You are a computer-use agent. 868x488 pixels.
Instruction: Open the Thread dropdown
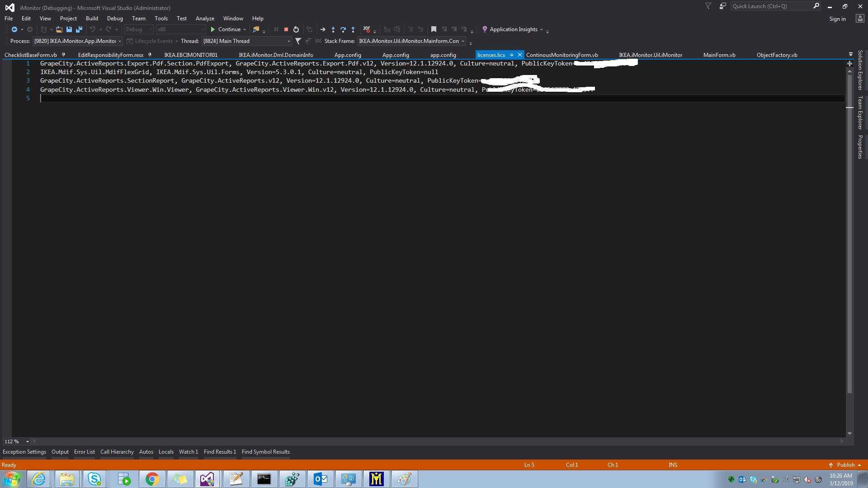click(x=288, y=41)
